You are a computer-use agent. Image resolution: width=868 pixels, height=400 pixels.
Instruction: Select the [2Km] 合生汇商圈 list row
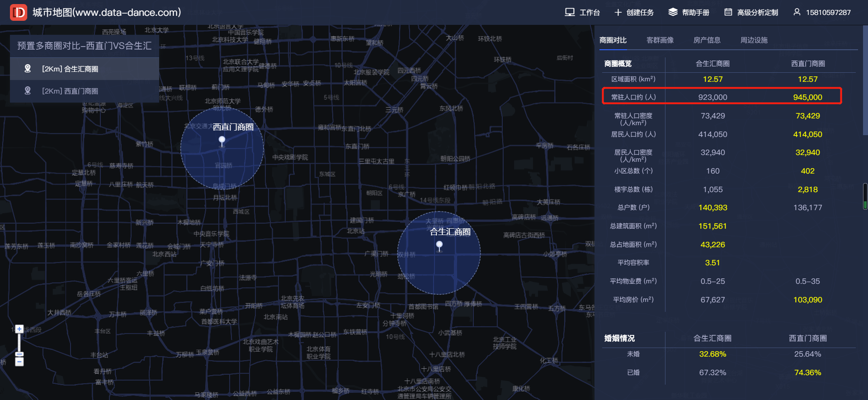click(85, 69)
